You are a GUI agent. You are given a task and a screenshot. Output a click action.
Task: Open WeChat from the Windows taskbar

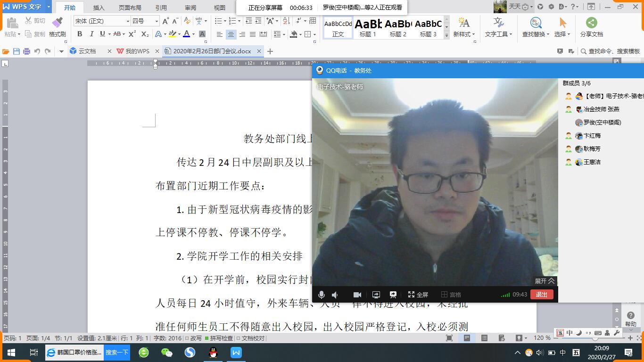167,352
